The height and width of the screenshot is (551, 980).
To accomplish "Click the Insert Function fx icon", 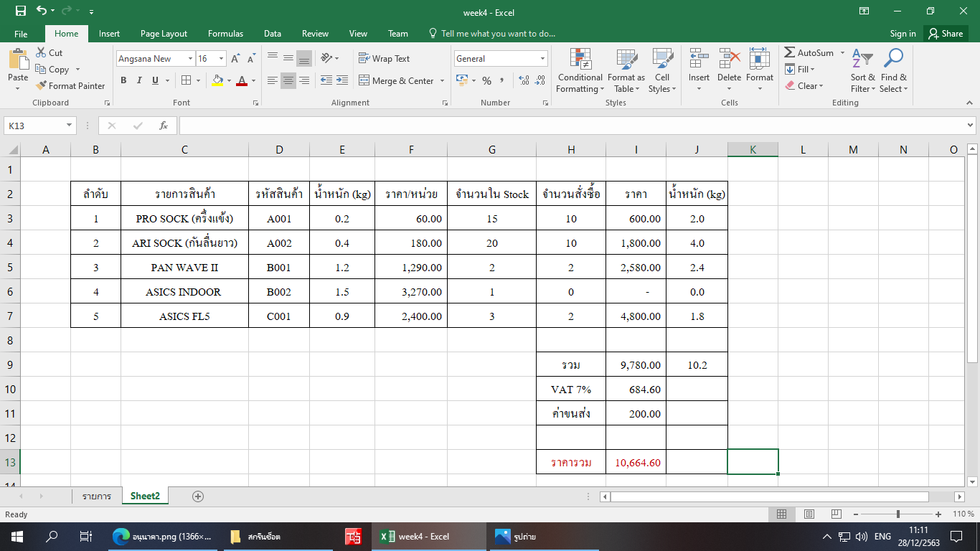I will pos(164,126).
